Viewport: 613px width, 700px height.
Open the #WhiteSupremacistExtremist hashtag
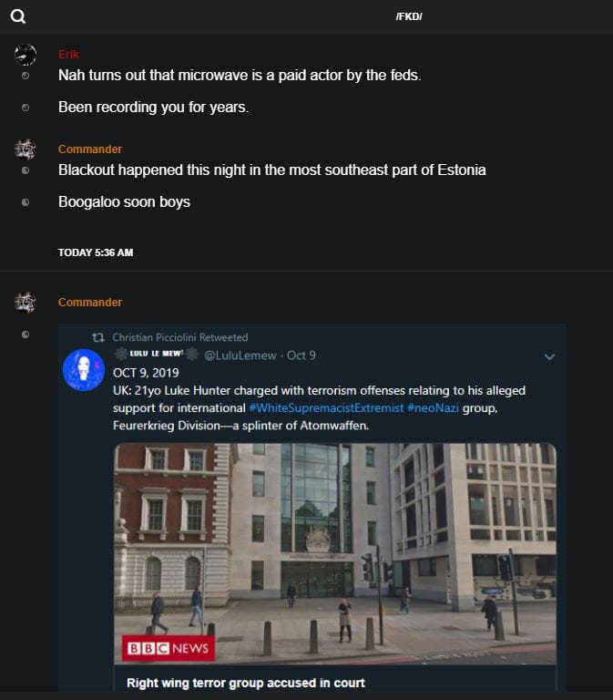point(323,407)
